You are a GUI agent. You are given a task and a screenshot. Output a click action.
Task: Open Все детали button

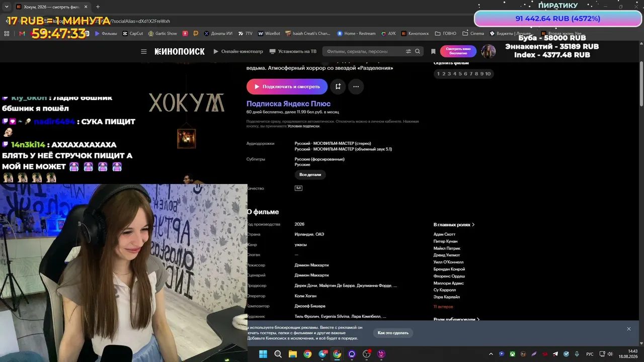click(x=310, y=174)
